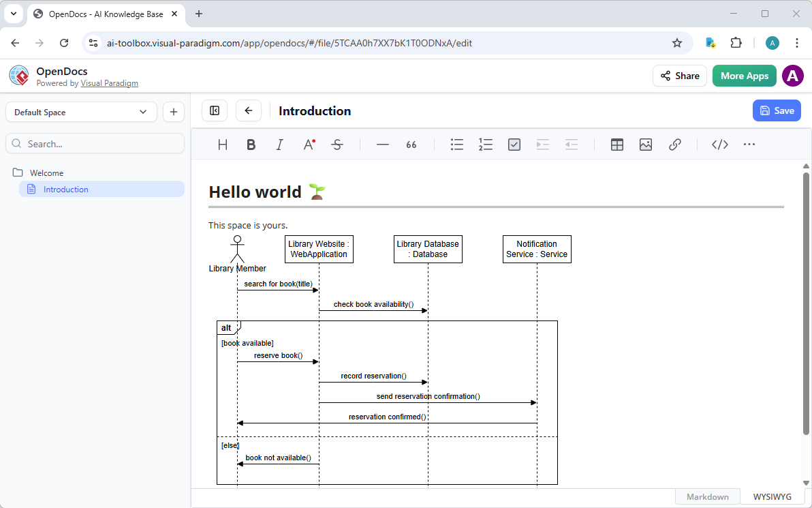Viewport: 812px width, 508px height.
Task: Apply strikethrough formatting
Action: click(x=337, y=144)
